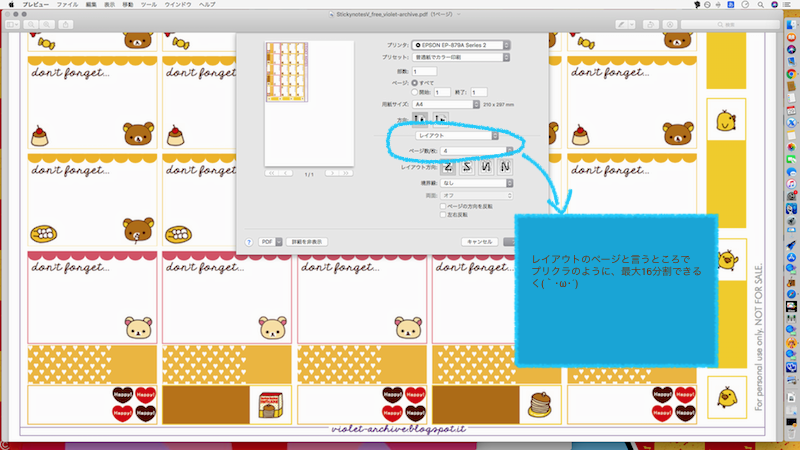This screenshot has width=800, height=450.
Task: Open the PDF dropdown button
Action: pyautogui.click(x=270, y=242)
